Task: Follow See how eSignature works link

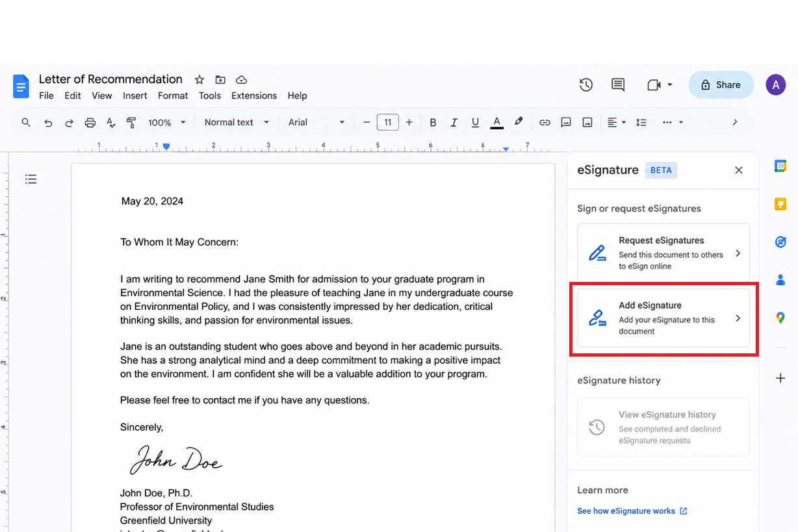Action: click(x=632, y=511)
